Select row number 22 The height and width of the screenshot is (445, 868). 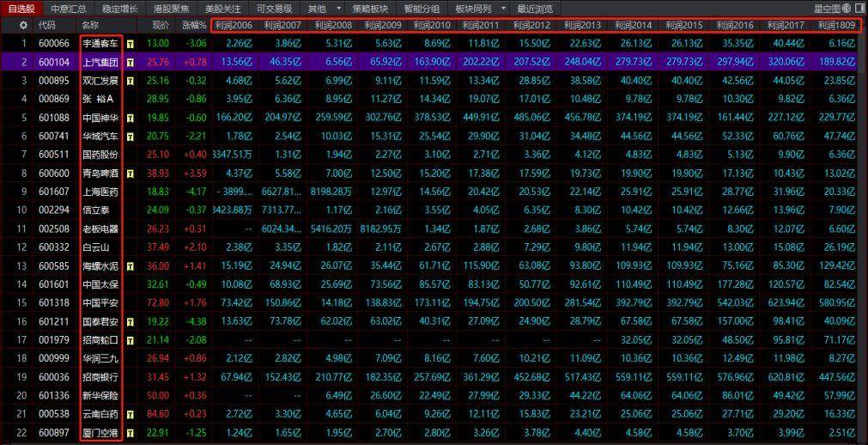point(21,433)
